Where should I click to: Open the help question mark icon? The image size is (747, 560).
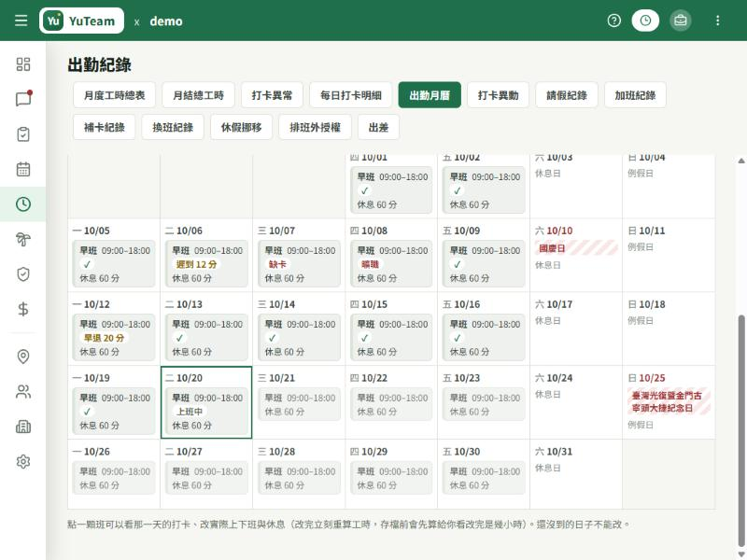pos(614,21)
